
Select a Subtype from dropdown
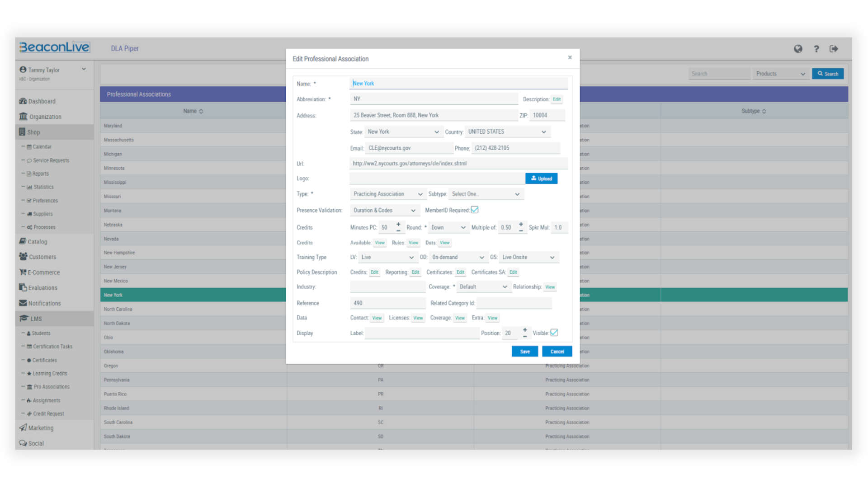(x=484, y=194)
